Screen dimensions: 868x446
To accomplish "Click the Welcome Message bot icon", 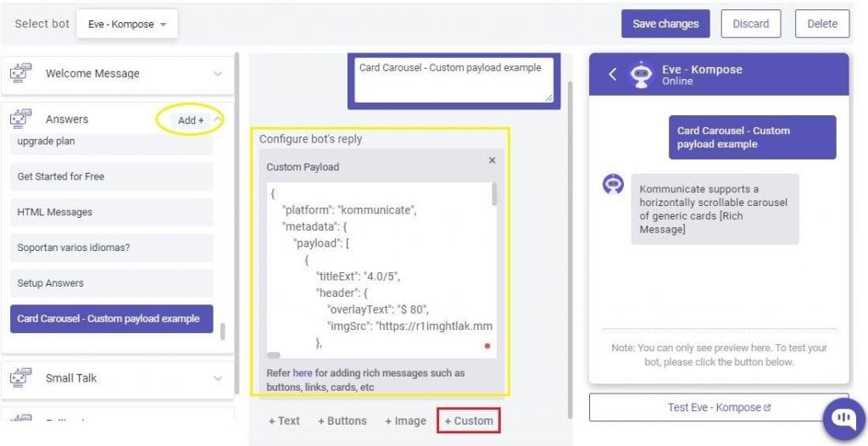I will (21, 73).
